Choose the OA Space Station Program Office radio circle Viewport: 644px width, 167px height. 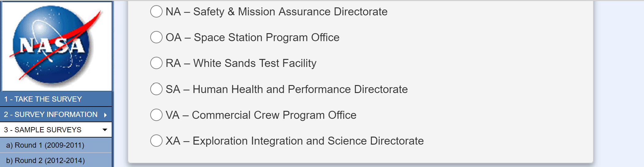point(156,37)
